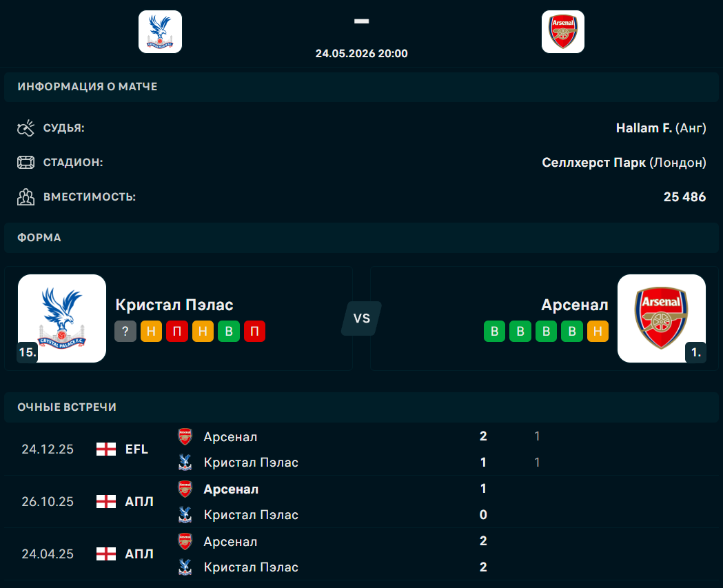723x588 pixels.
Task: Open the Кристал Пэлас team name link
Action: click(x=174, y=305)
